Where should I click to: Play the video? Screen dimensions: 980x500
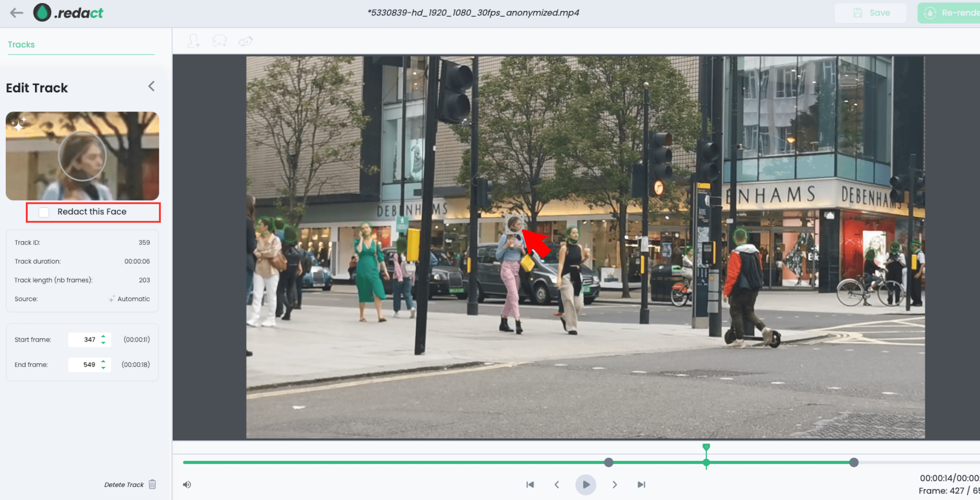tap(586, 485)
